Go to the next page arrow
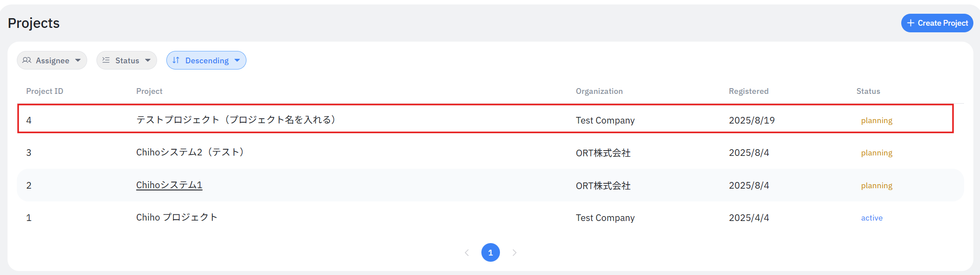980x275 pixels. [514, 252]
